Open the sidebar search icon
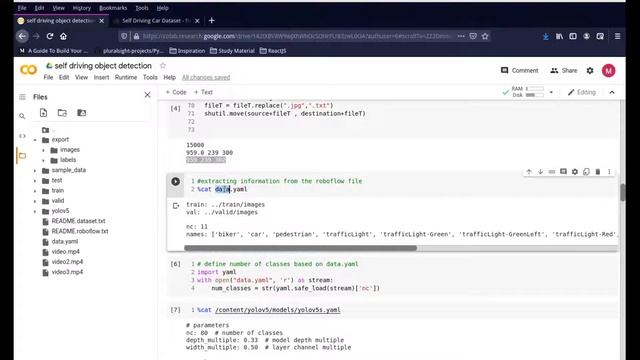 (22, 116)
